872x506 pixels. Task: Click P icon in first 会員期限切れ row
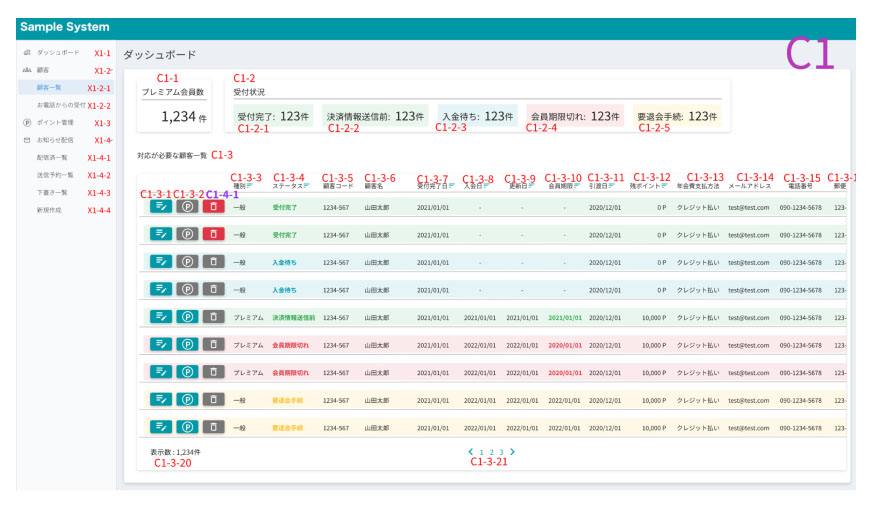[187, 345]
